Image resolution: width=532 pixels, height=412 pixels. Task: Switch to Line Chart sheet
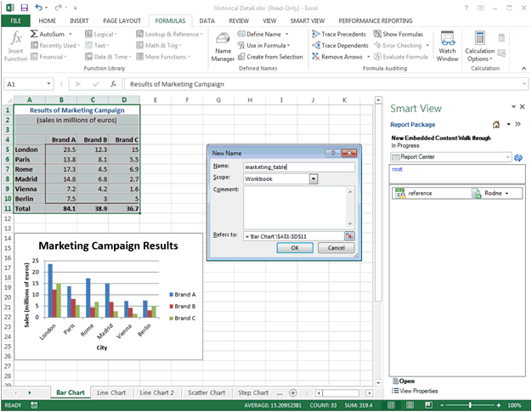tap(111, 392)
